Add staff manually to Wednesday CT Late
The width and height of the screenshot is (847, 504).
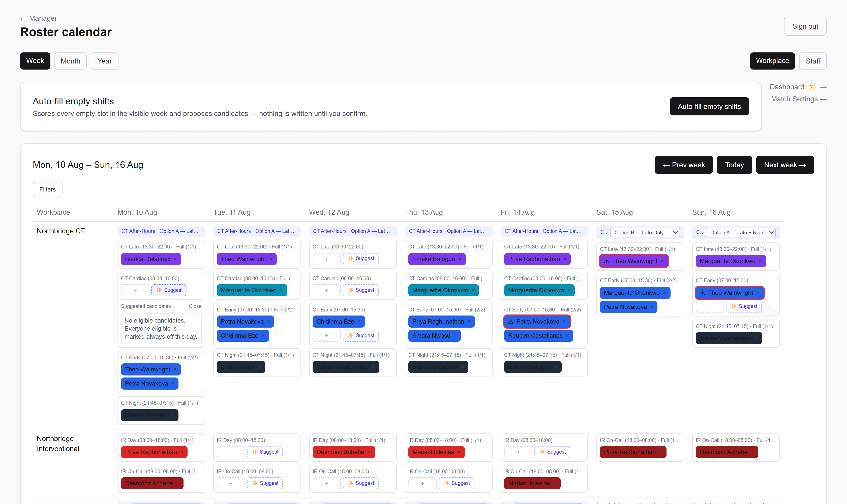(326, 259)
